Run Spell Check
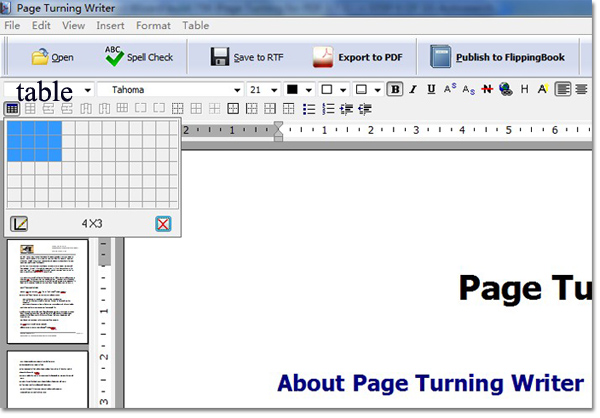This screenshot has height=418, width=600. [139, 57]
